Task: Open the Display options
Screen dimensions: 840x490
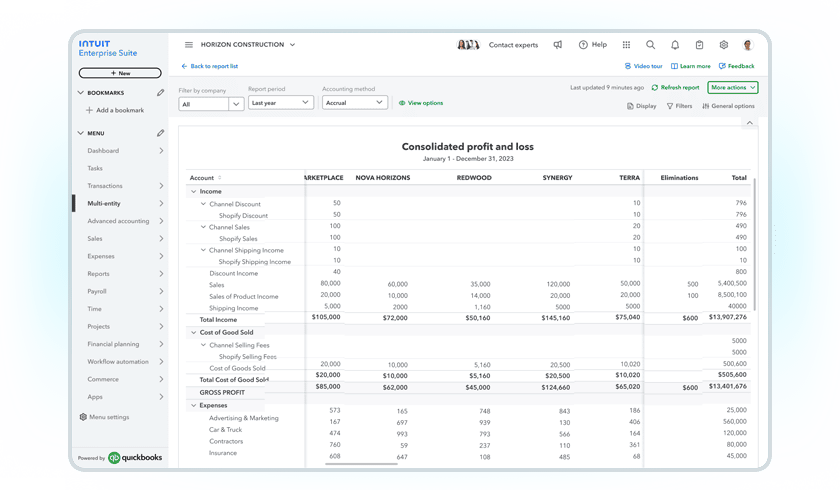Action: point(641,106)
